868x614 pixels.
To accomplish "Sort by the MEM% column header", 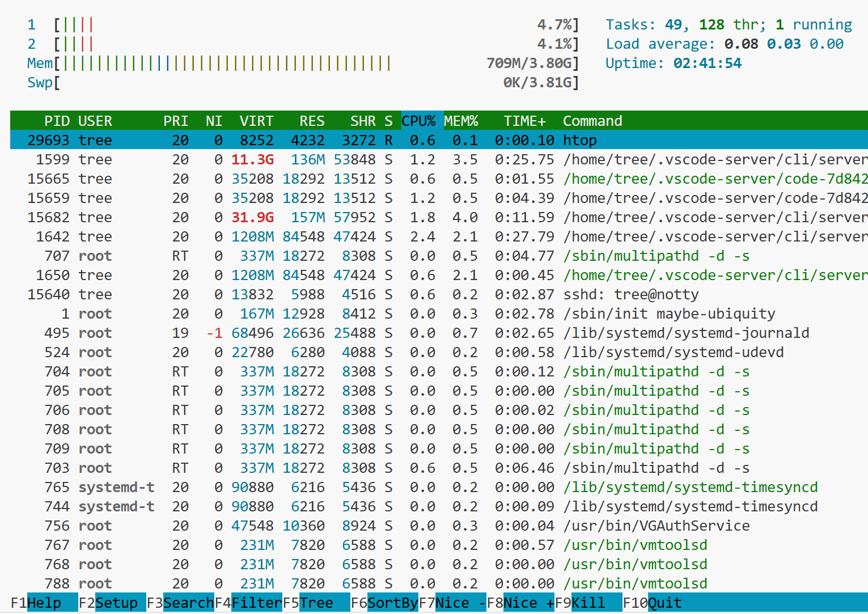I will pyautogui.click(x=461, y=121).
